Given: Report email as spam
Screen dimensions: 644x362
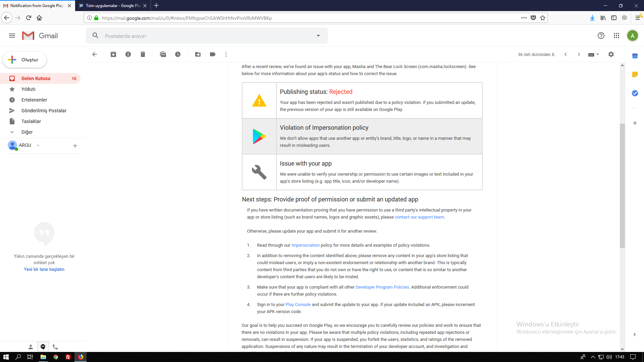Looking at the screenshot, I should click(128, 54).
